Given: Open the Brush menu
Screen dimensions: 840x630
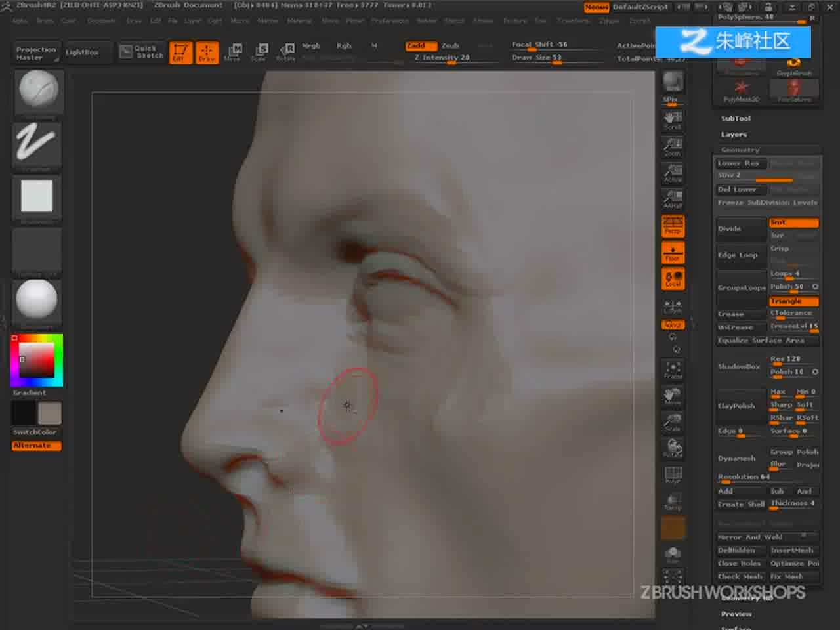Looking at the screenshot, I should [x=45, y=21].
